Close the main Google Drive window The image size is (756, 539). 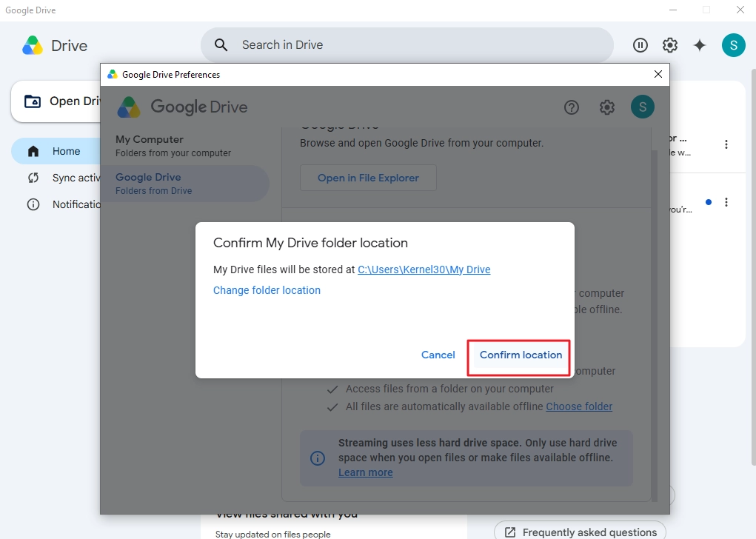[740, 10]
